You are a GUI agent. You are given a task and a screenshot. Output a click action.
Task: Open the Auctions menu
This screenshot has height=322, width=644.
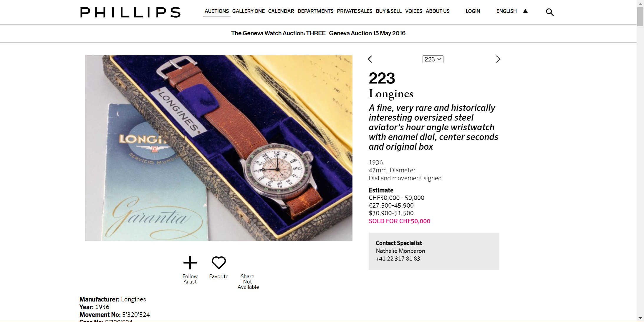tap(217, 11)
